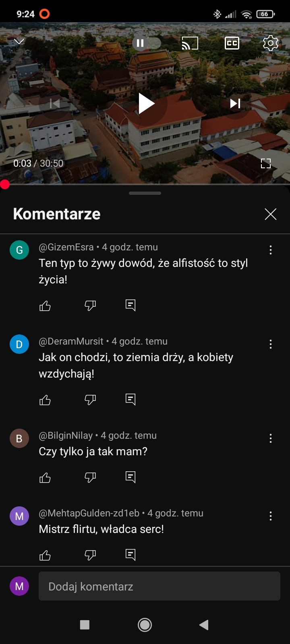Image resolution: width=290 pixels, height=644 pixels.
Task: Like the comment by @GizemEsra
Action: [x=45, y=306]
